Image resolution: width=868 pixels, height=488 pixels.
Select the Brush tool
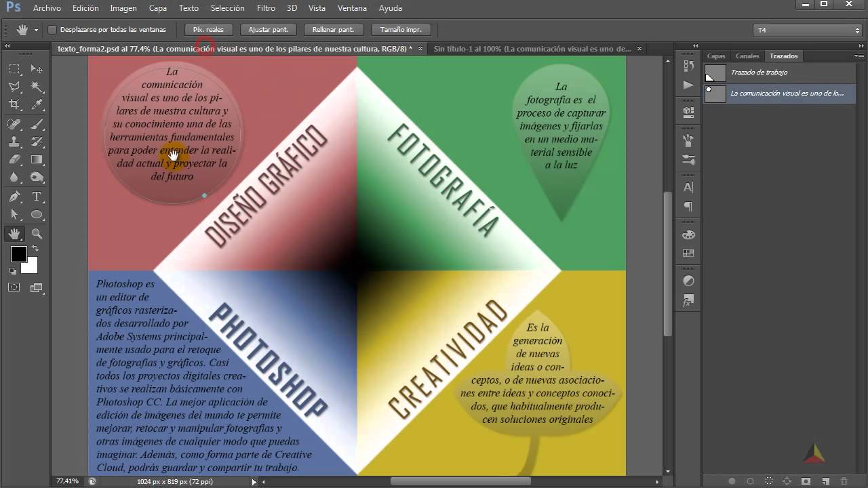pos(37,124)
